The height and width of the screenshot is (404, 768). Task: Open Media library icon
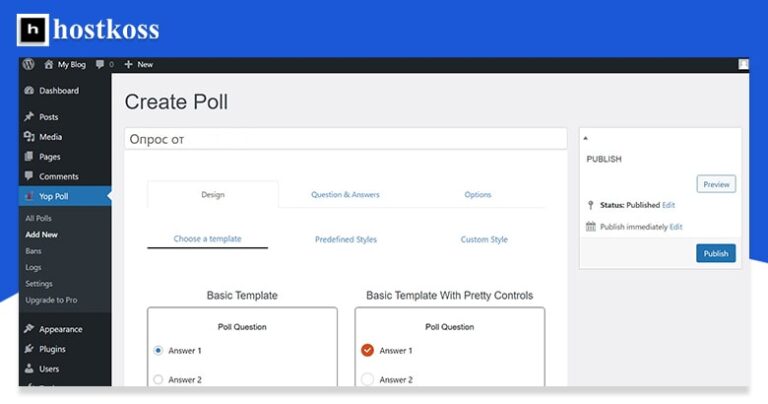(29, 137)
